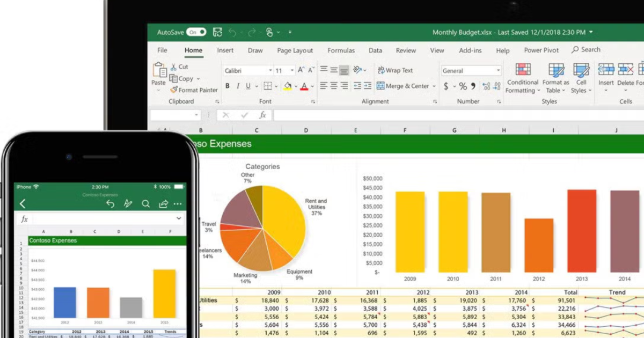Click the desktop formula bar input
The width and height of the screenshot is (644, 338).
(459, 115)
